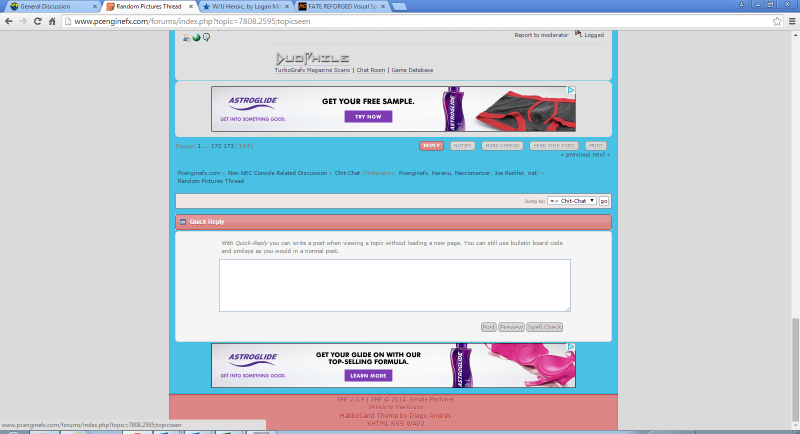Click inside the quick reply text area

[x=394, y=285]
